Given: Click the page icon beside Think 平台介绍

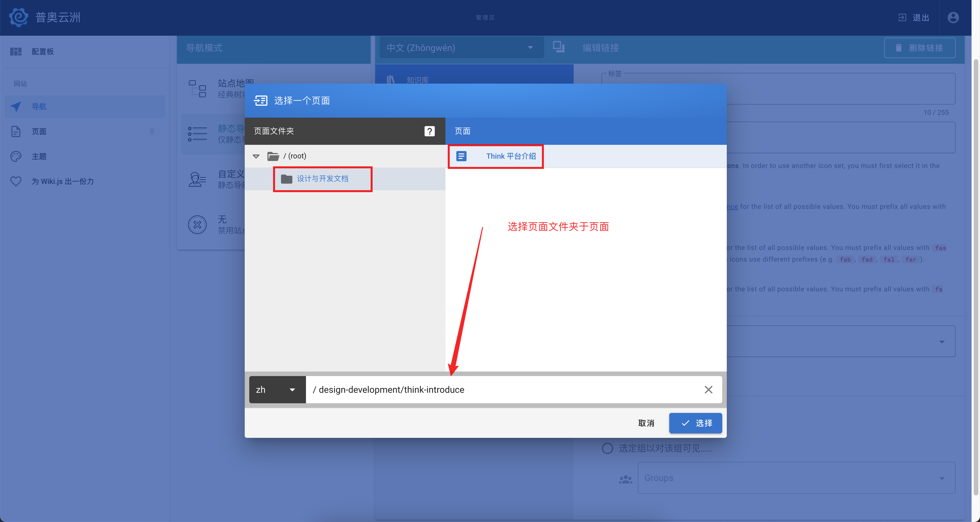Looking at the screenshot, I should (x=461, y=156).
